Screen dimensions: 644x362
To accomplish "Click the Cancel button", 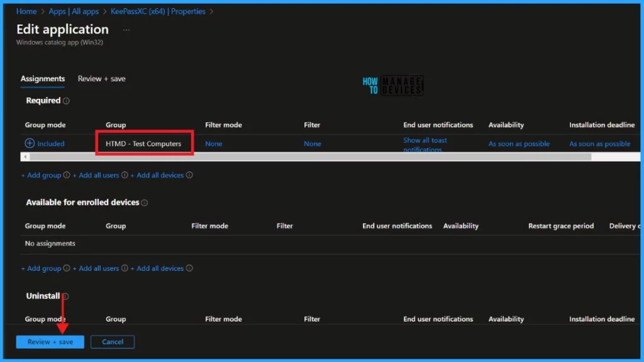I will coord(112,342).
